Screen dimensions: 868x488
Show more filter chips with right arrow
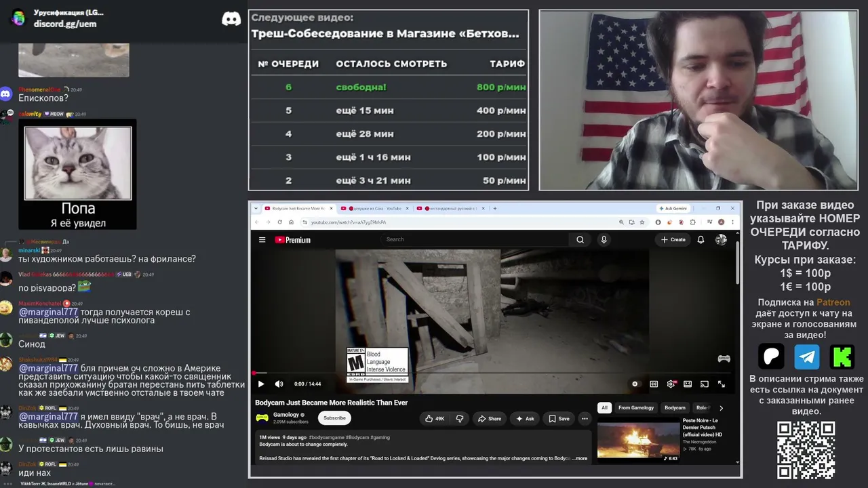coord(721,408)
